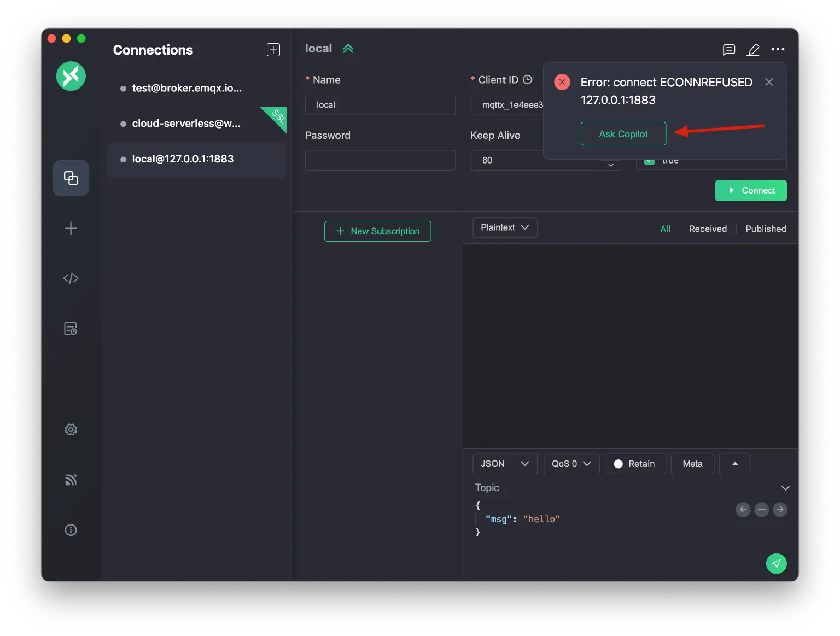Toggle the message panel collapse arrow button
The image size is (840, 636).
point(734,464)
